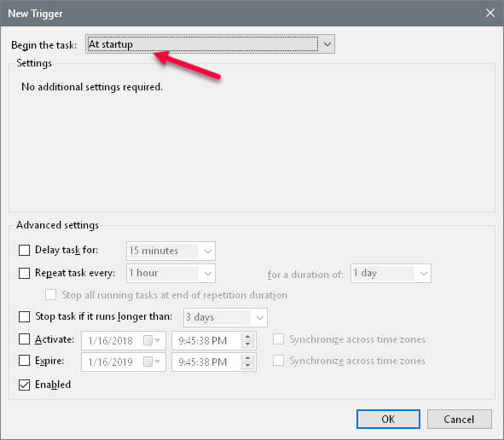Open the Expire date calendar picker icon
Viewport: 504px width, 440px height.
(151, 362)
